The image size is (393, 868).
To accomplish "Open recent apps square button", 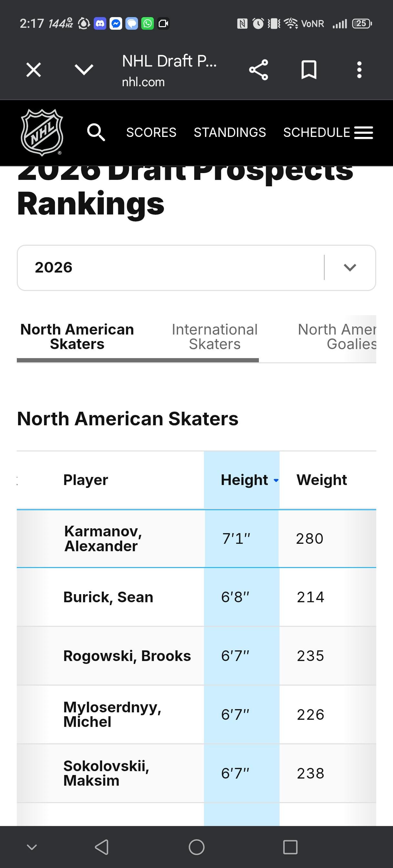I will point(290,847).
